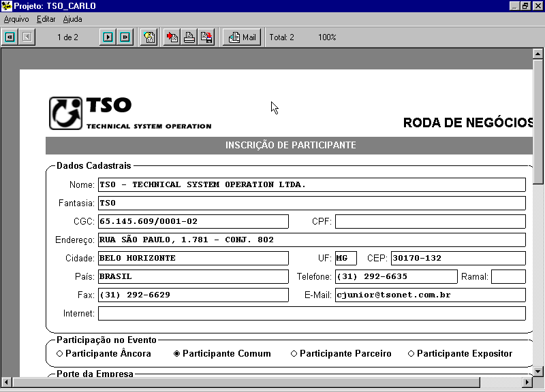Select Participante Comum radio button
Screen dimensions: 545x392
177,354
